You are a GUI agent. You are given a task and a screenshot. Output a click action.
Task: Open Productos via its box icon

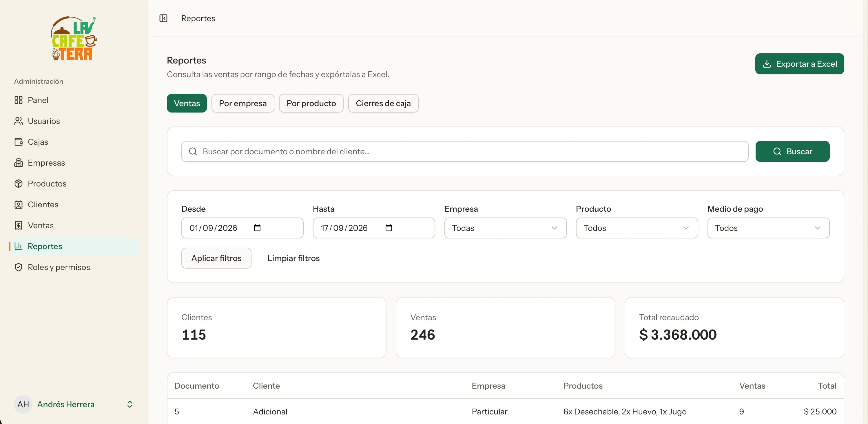(19, 184)
